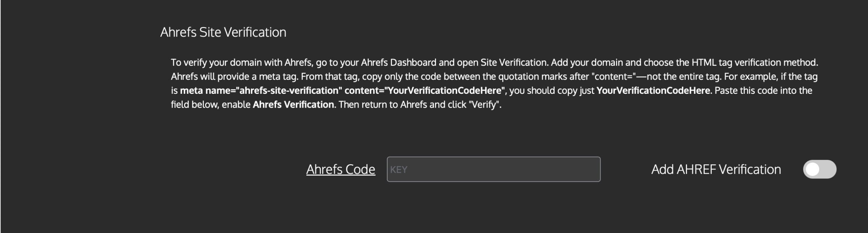Click the quoted "content=" text in the paragraph
Screen dimensions: 868x233
coord(614,77)
